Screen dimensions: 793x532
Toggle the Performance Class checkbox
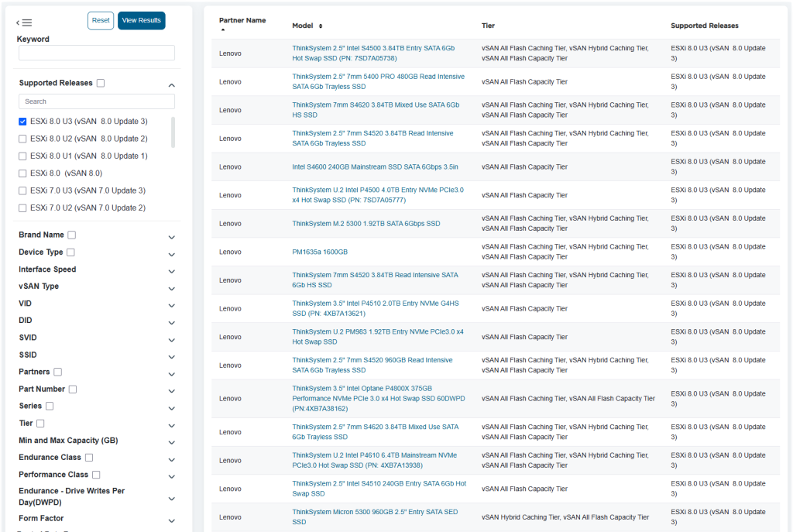(96, 475)
